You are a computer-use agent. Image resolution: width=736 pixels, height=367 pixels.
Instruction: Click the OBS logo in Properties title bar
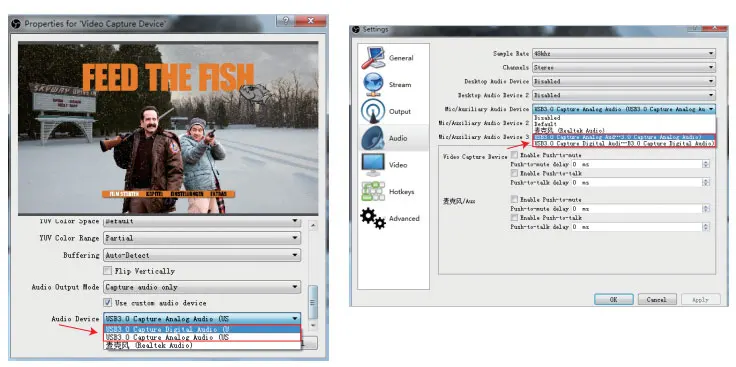pos(16,23)
